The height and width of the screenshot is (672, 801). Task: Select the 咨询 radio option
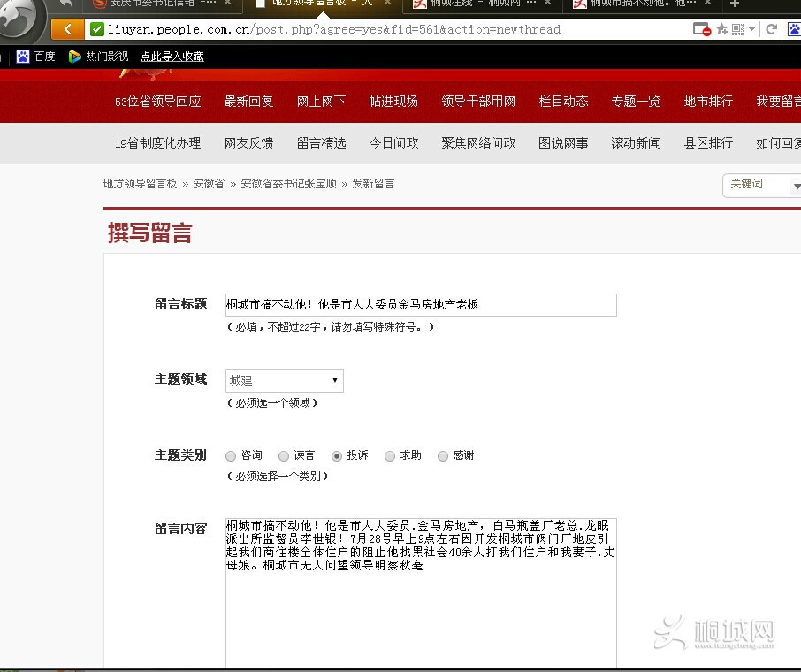pos(231,456)
